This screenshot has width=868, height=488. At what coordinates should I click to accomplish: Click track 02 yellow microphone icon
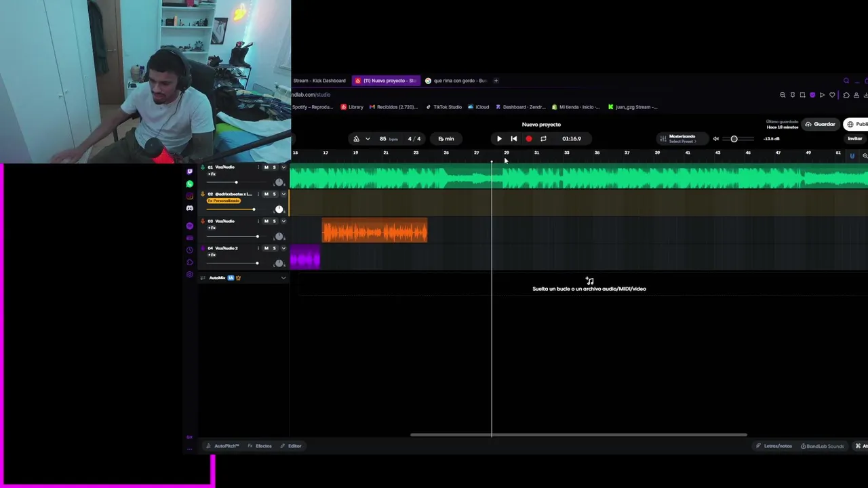click(202, 195)
